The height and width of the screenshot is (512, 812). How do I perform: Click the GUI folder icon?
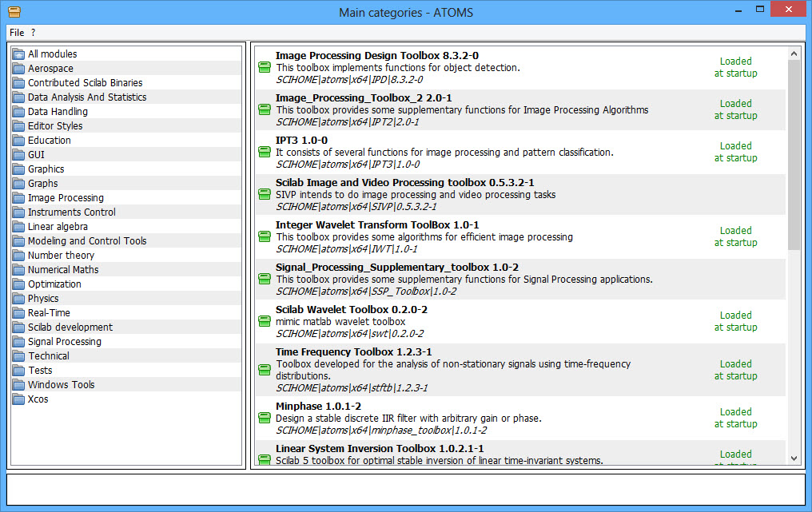(x=18, y=155)
